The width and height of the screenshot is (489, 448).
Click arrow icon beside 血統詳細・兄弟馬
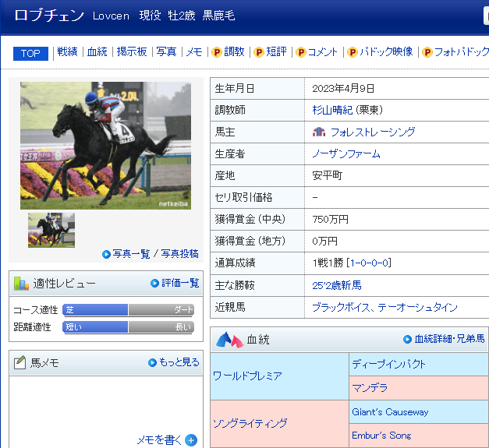point(407,339)
